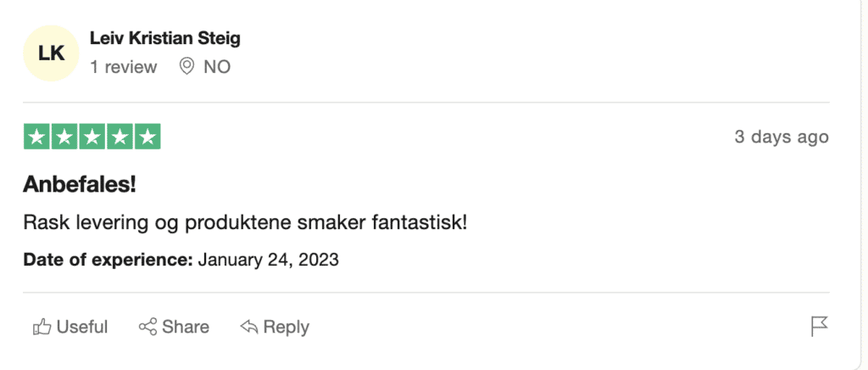Click the share nodes icon
This screenshot has height=370, width=868.
pos(147,327)
